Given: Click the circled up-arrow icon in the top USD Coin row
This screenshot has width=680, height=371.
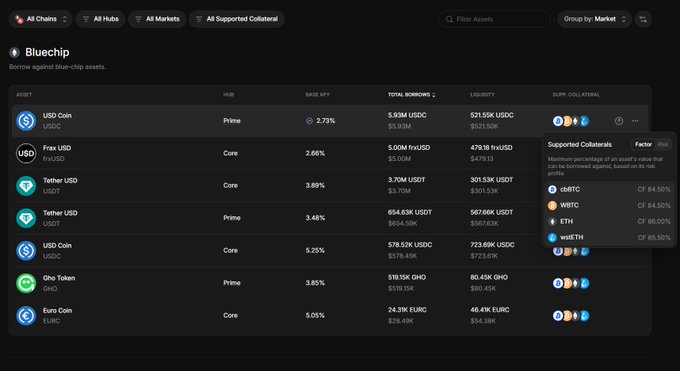Looking at the screenshot, I should tap(619, 121).
